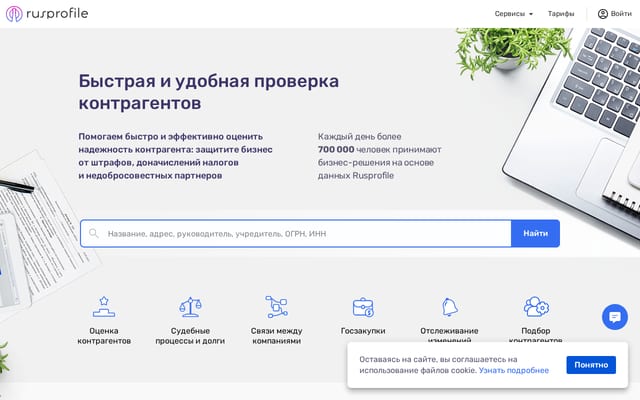Open Отслеживание изменений bell icon
The width and height of the screenshot is (640, 400).
click(x=449, y=307)
